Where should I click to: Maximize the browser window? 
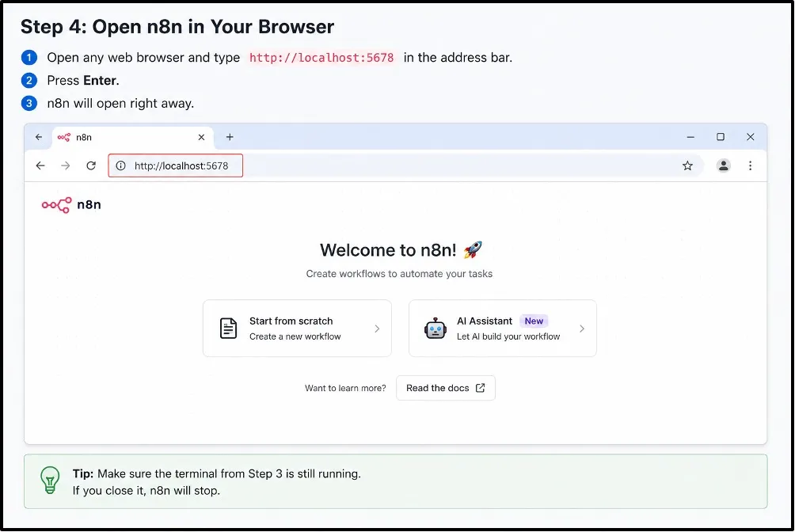point(721,137)
